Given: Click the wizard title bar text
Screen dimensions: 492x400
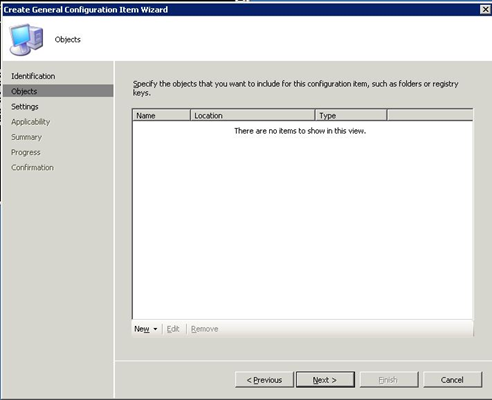Looking at the screenshot, I should click(86, 10).
